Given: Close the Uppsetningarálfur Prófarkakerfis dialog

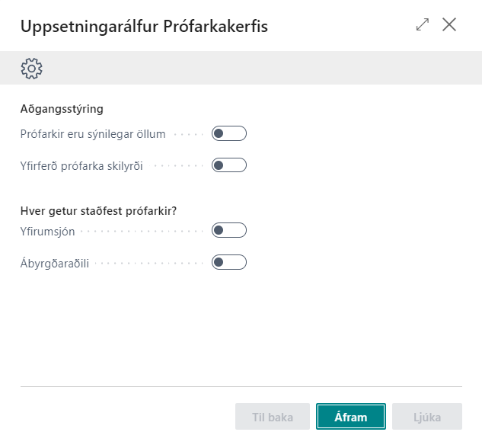Looking at the screenshot, I should tap(449, 25).
